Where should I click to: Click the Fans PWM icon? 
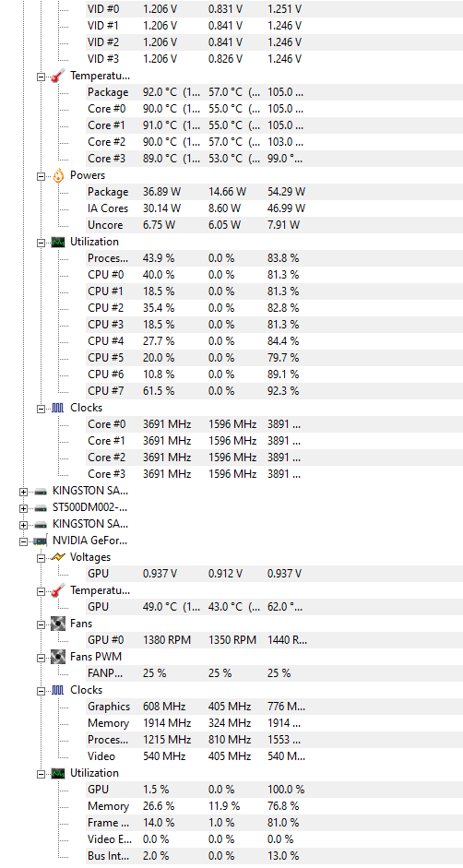click(x=58, y=657)
